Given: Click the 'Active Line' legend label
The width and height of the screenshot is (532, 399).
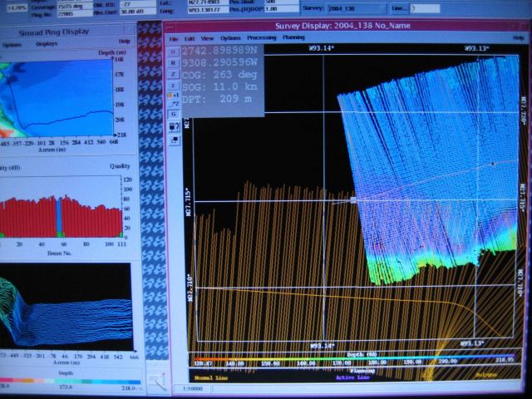Looking at the screenshot, I should tap(352, 377).
